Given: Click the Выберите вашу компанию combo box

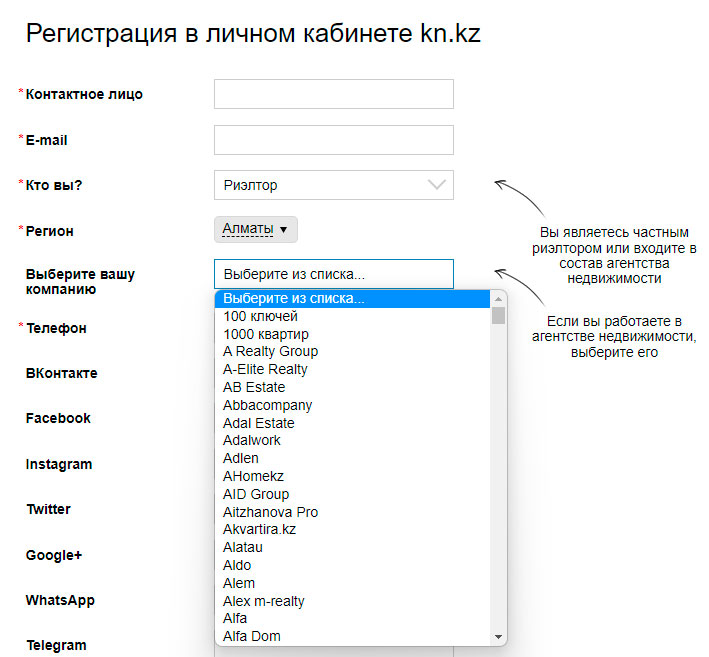Looking at the screenshot, I should [333, 274].
